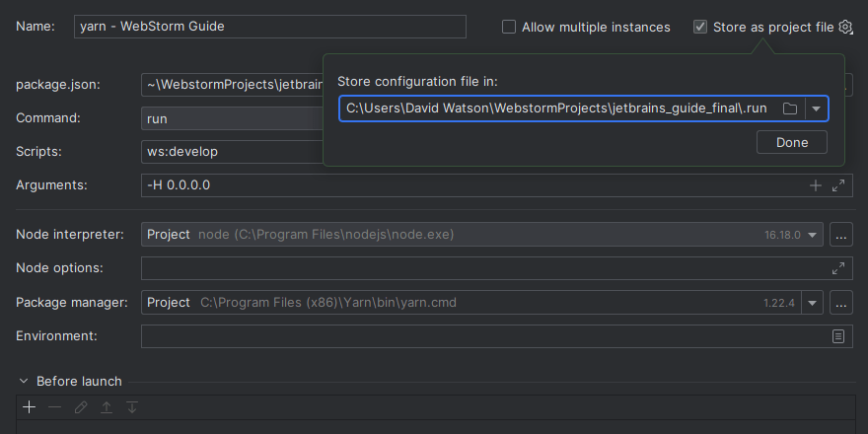Open configuration path history dropdown
The image size is (868, 434).
(816, 108)
